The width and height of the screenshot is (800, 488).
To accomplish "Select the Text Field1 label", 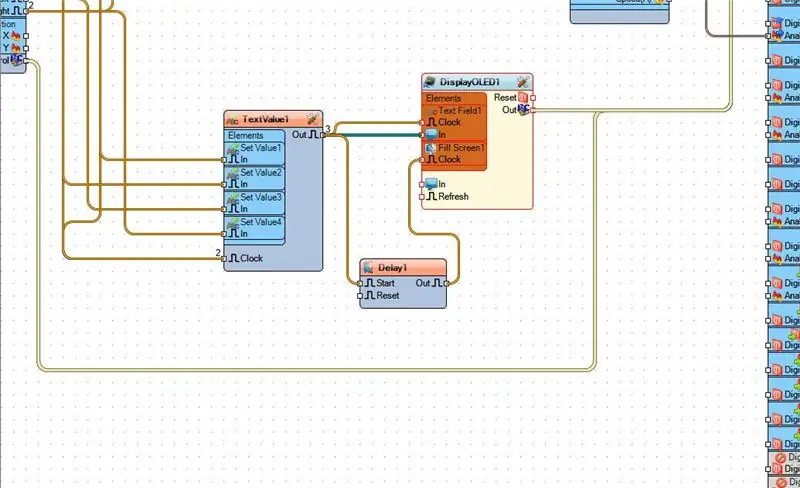I will tap(460, 110).
